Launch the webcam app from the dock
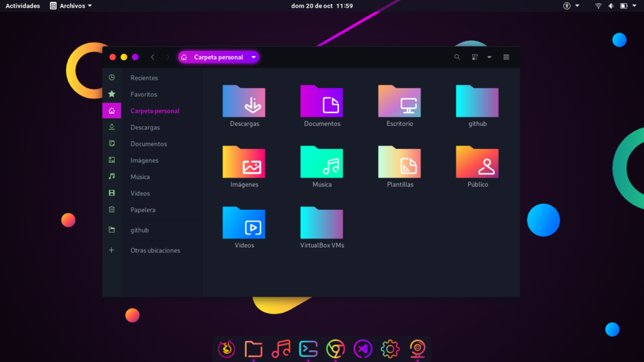The height and width of the screenshot is (362, 644). 418,349
